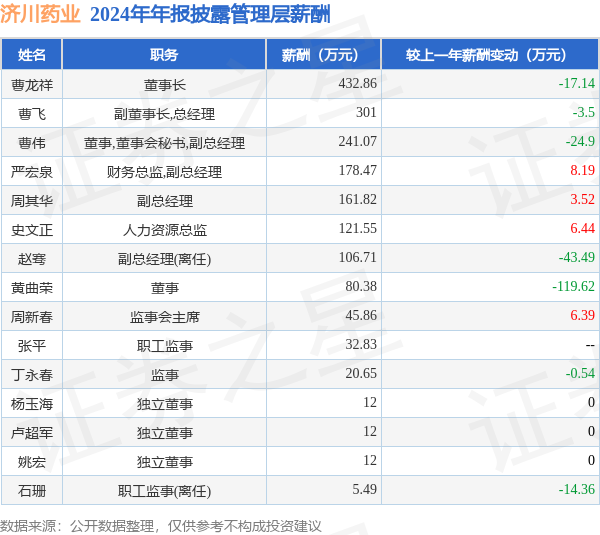This screenshot has width=600, height=535.
Task: Click salary 12 in 杨玉海's row
Action: pyautogui.click(x=370, y=402)
